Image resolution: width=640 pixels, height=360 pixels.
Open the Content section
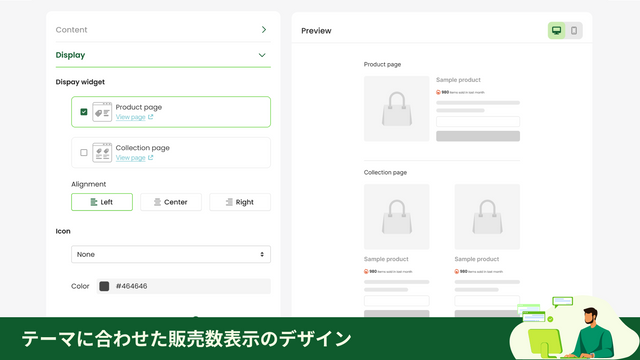click(x=163, y=30)
